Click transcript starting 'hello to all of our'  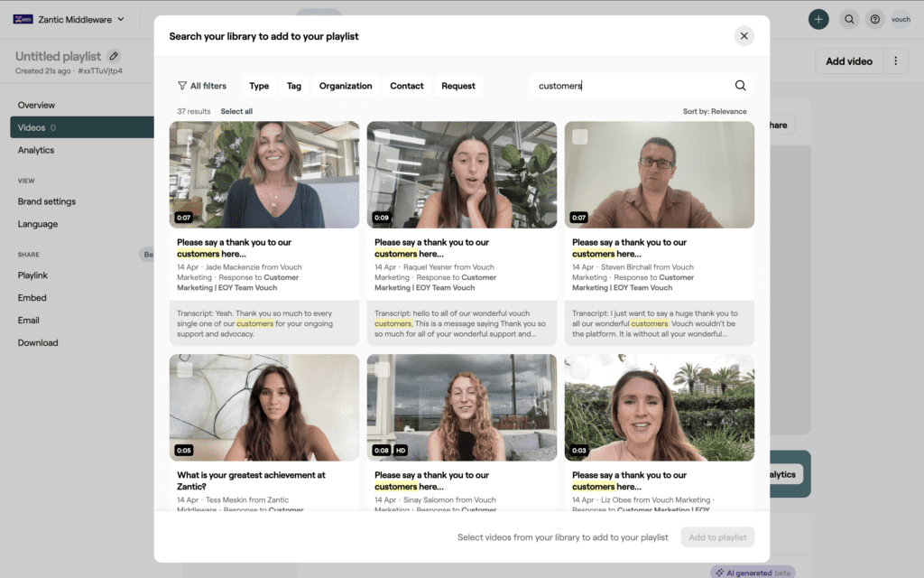pyautogui.click(x=461, y=323)
